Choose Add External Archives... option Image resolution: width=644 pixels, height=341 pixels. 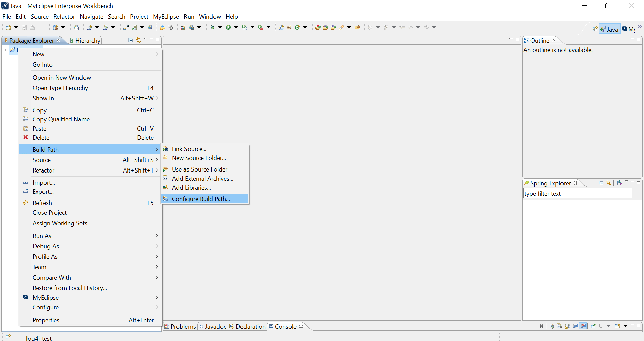[205, 179]
